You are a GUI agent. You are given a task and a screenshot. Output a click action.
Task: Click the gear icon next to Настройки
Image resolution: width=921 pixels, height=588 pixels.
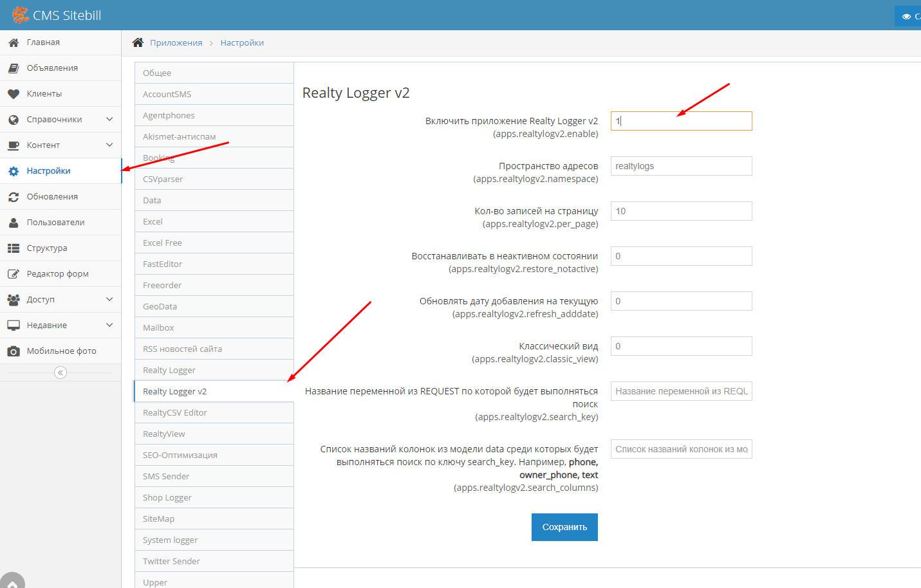(x=14, y=171)
